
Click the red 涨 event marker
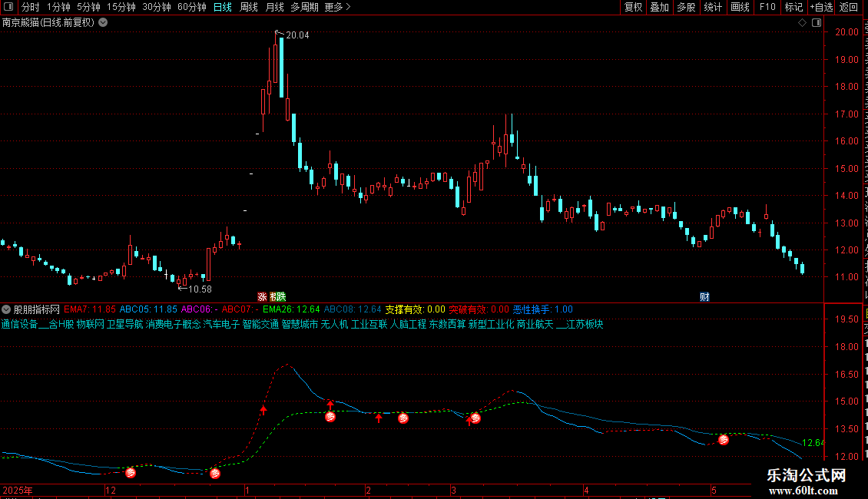262,297
